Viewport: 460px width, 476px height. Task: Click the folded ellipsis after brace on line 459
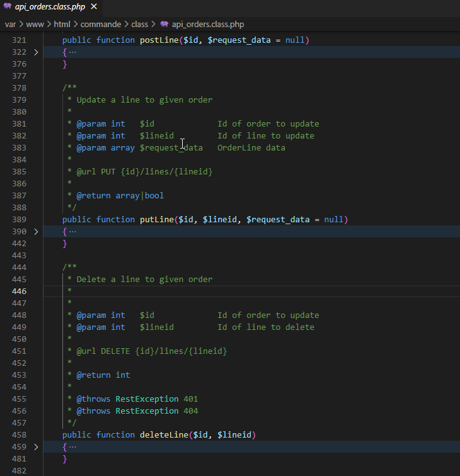point(72,447)
